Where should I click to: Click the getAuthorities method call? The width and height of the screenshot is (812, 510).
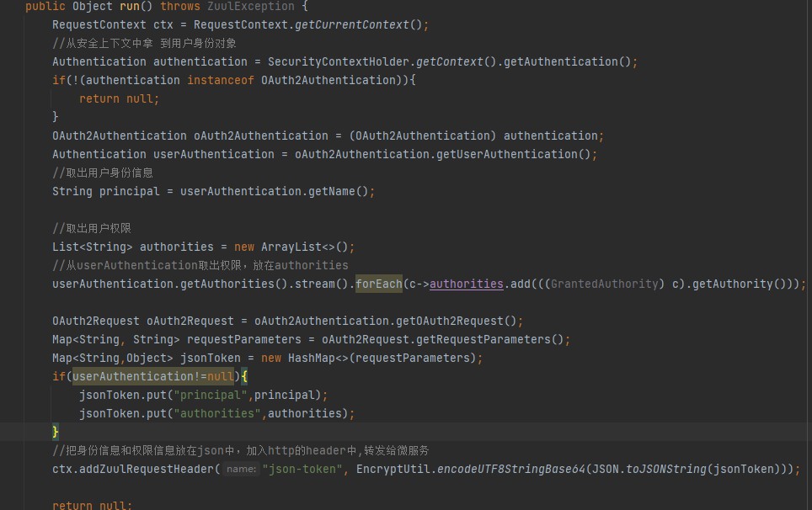point(227,284)
